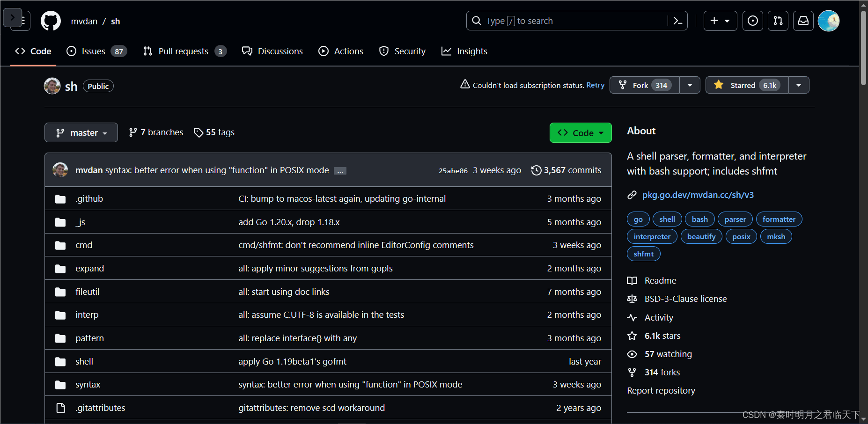Open the pkg.go.dev/mvdan.cc/sh/v3 link
The image size is (868, 424).
tap(698, 195)
